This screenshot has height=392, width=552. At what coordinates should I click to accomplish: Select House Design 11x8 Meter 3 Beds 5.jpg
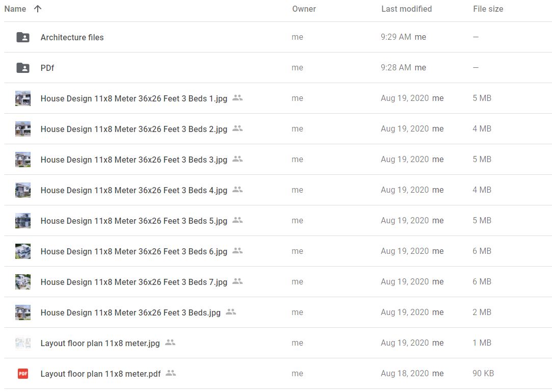tap(134, 221)
